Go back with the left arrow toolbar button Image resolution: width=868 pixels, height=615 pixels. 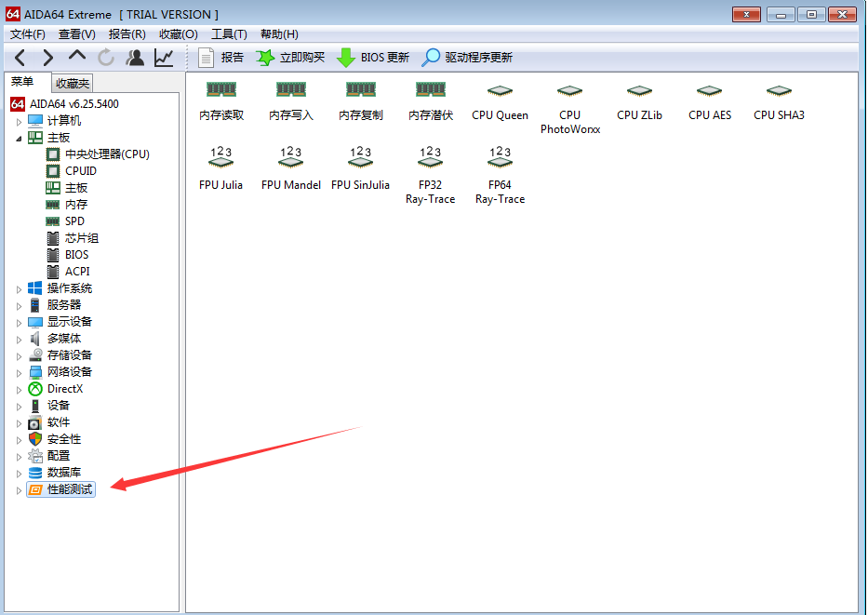[20, 58]
